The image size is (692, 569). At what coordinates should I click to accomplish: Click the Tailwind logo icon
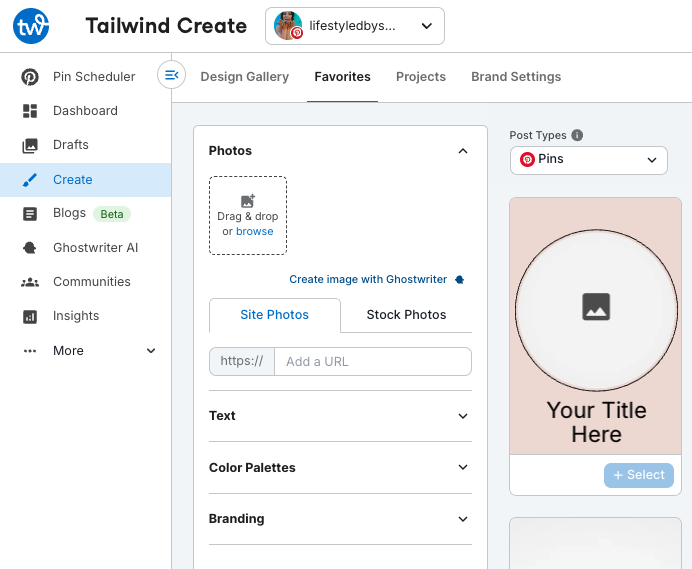coord(31,26)
